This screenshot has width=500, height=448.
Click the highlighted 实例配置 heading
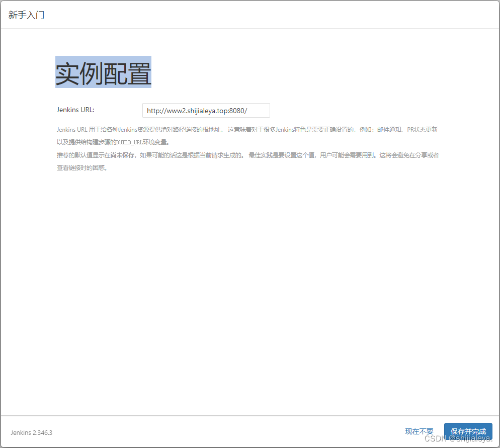[x=103, y=71]
